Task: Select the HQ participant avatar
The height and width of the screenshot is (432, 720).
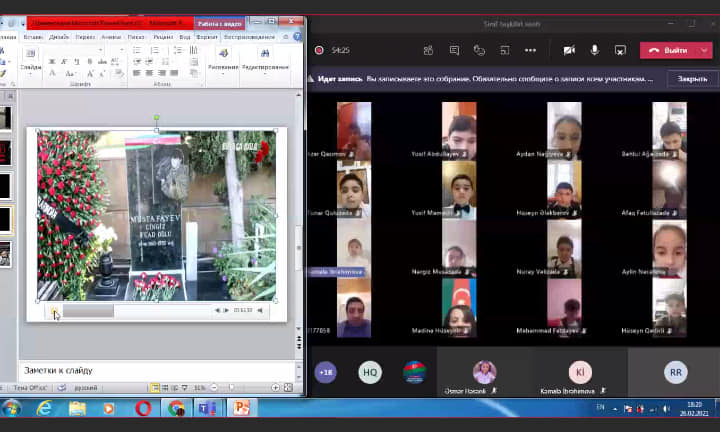Action: click(370, 372)
